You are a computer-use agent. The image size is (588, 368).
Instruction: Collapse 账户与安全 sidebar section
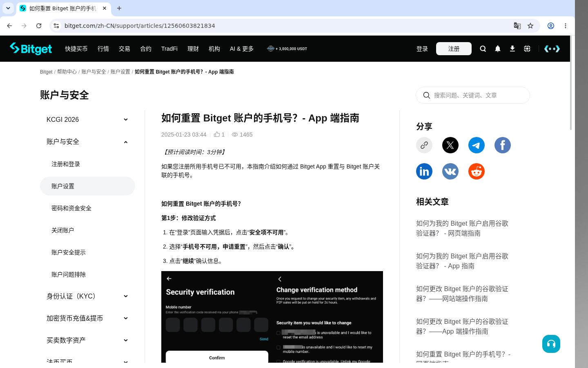click(87, 141)
